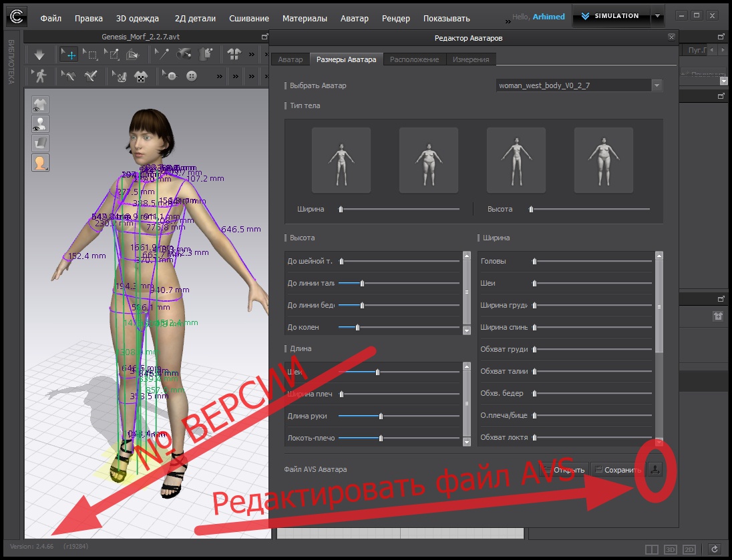Click the Сохранить button

click(618, 469)
